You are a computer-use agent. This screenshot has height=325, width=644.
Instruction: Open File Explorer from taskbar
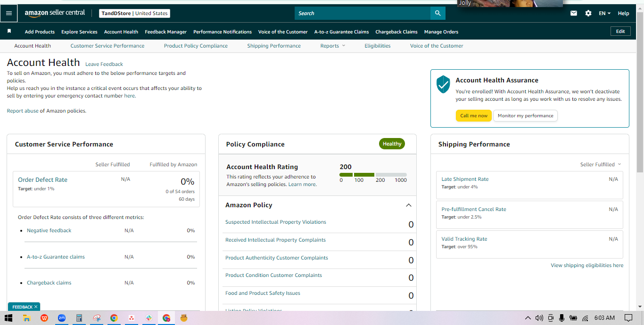27,318
